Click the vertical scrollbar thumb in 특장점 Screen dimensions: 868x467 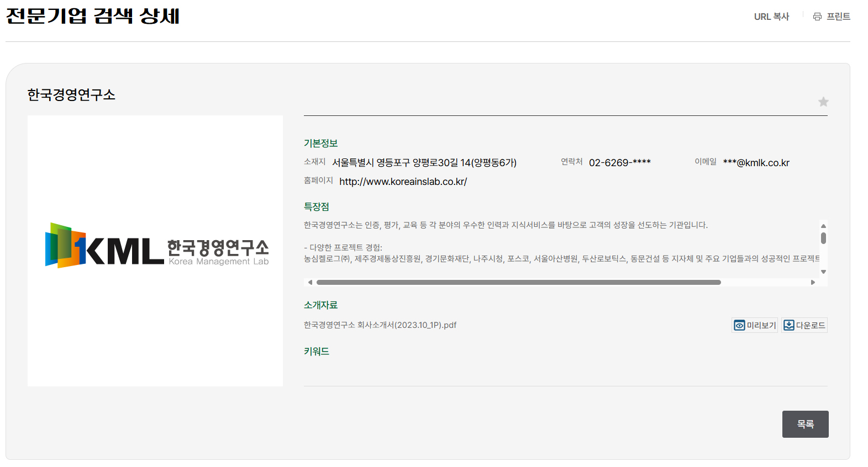coord(823,238)
